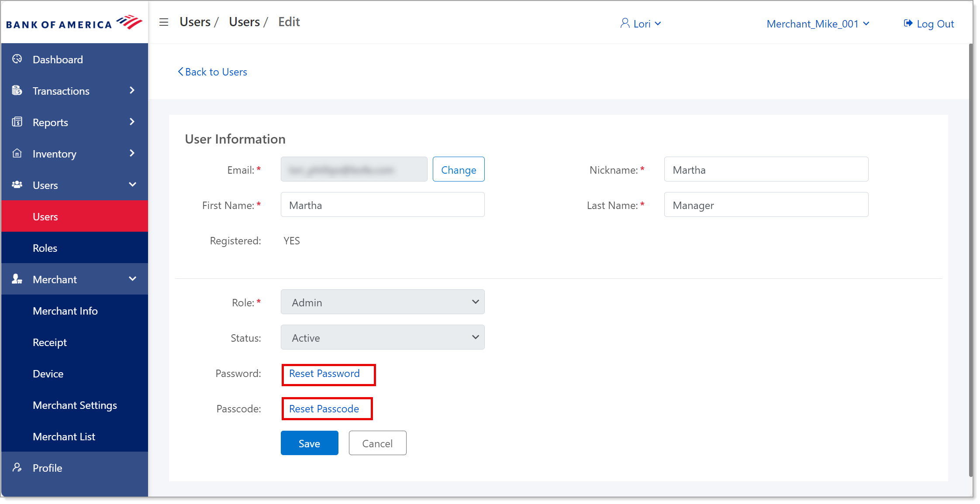Click the First Name field containing Martha
Image resolution: width=980 pixels, height=504 pixels.
point(383,205)
